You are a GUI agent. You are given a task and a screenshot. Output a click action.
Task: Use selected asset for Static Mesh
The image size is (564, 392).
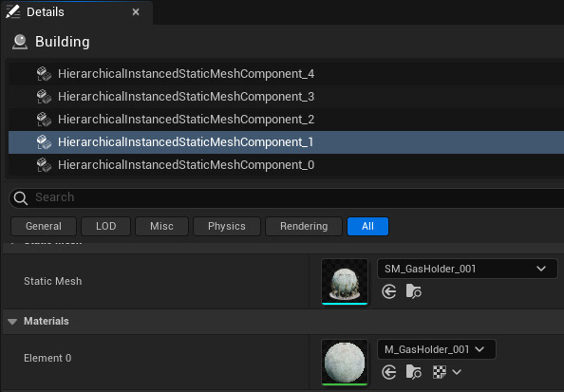pyautogui.click(x=389, y=291)
